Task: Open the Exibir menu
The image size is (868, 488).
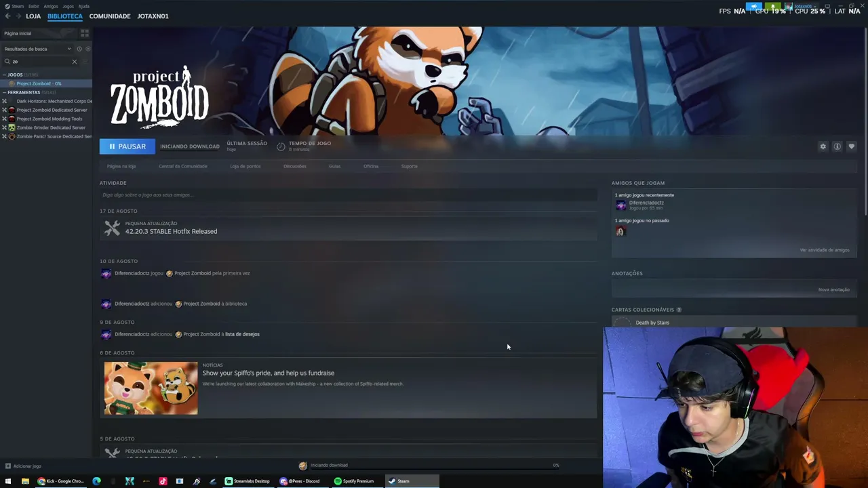Action: click(x=34, y=6)
